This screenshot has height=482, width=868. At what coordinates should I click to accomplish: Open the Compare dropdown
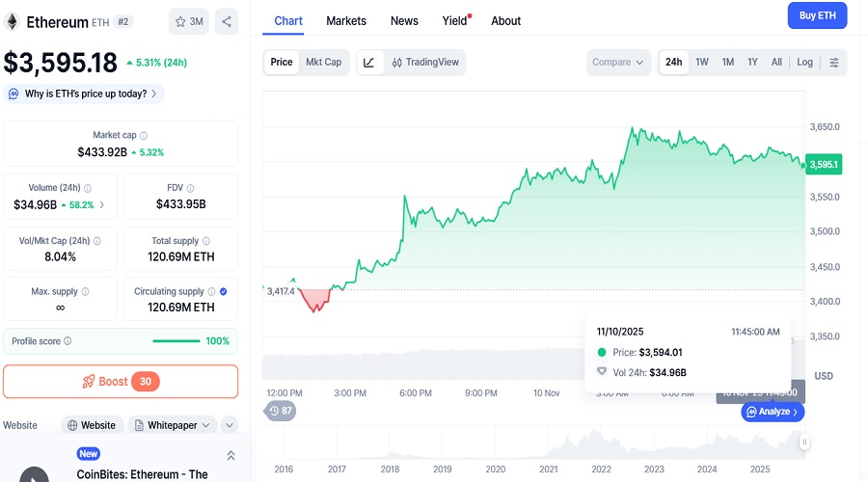(618, 63)
